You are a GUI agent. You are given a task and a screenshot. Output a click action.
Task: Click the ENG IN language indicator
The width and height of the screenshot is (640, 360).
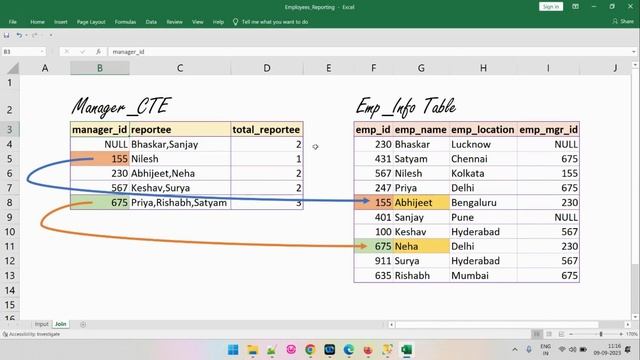coord(546,350)
